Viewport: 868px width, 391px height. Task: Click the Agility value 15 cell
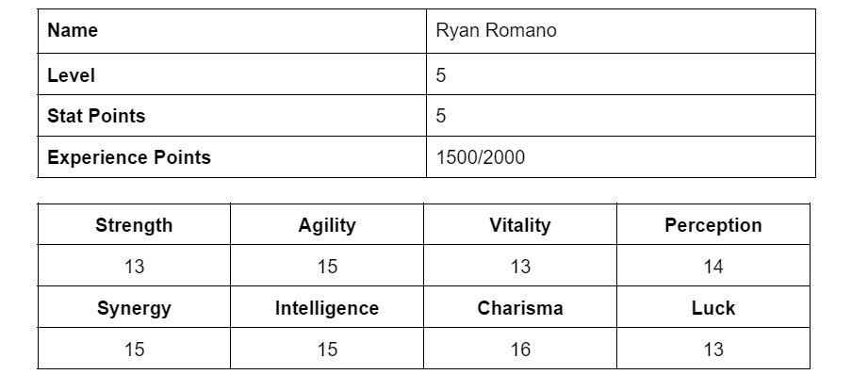point(327,266)
